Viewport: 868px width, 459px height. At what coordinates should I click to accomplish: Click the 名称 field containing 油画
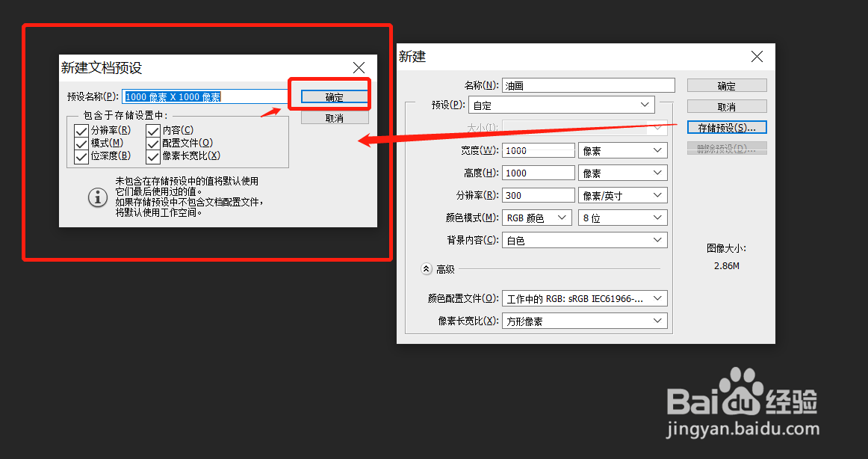tap(588, 84)
